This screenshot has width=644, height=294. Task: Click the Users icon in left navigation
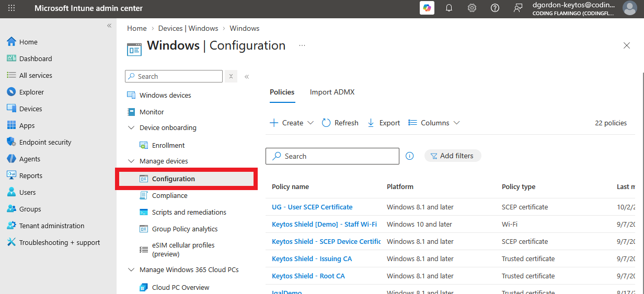click(11, 192)
